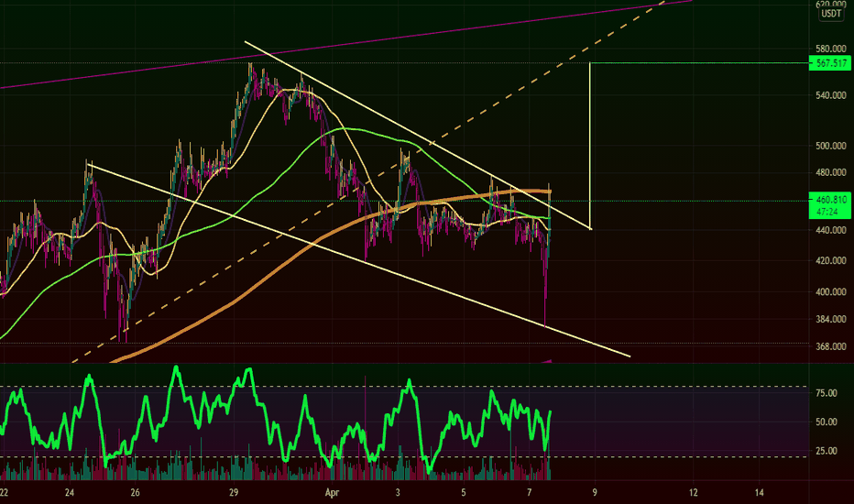Click the 500.000 price axis label
Screen dimensions: 854x504
pos(830,146)
